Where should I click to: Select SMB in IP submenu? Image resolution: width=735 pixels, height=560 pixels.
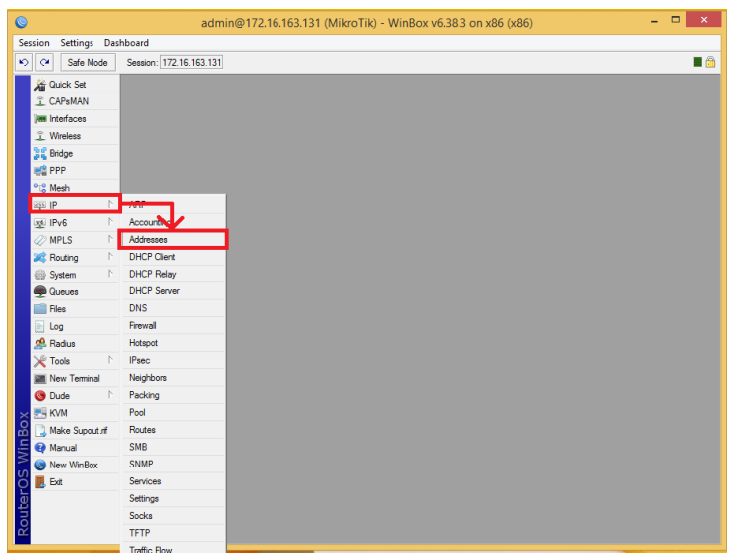173,448
